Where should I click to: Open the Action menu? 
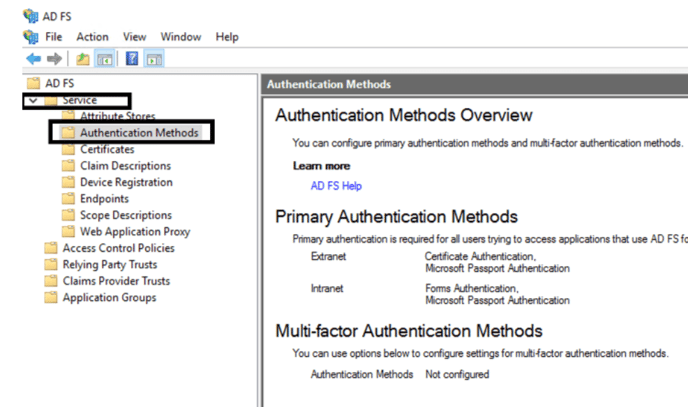coord(92,37)
